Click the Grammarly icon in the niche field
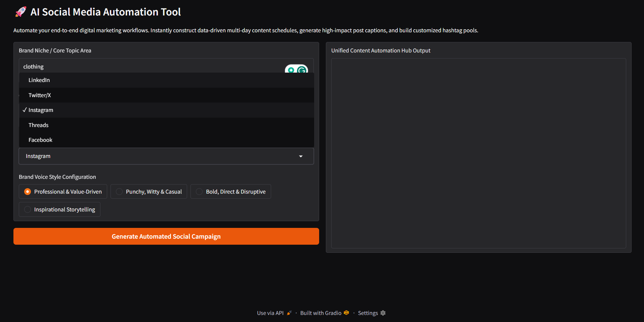 302,70
